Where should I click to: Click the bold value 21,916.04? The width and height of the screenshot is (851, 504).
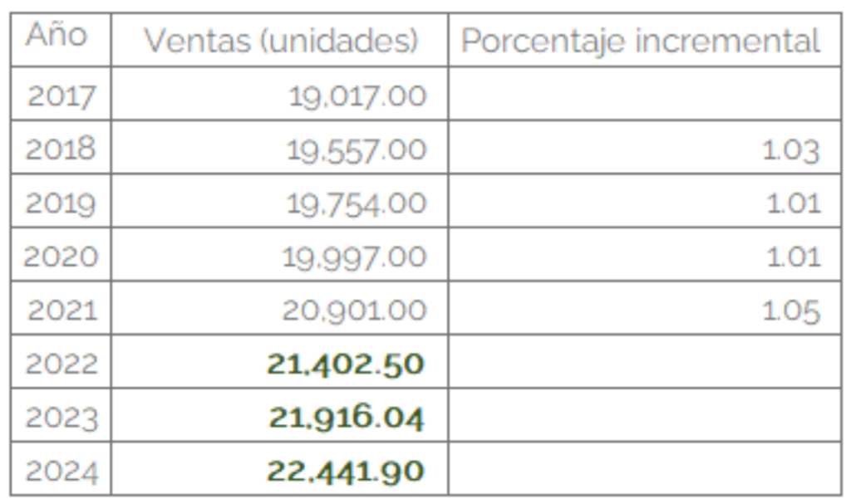347,418
